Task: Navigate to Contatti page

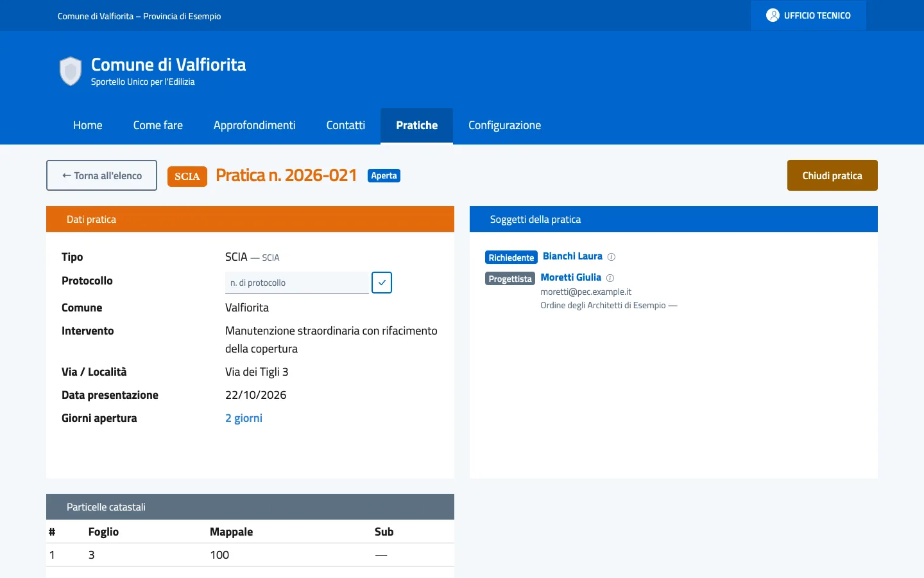Action: click(346, 125)
